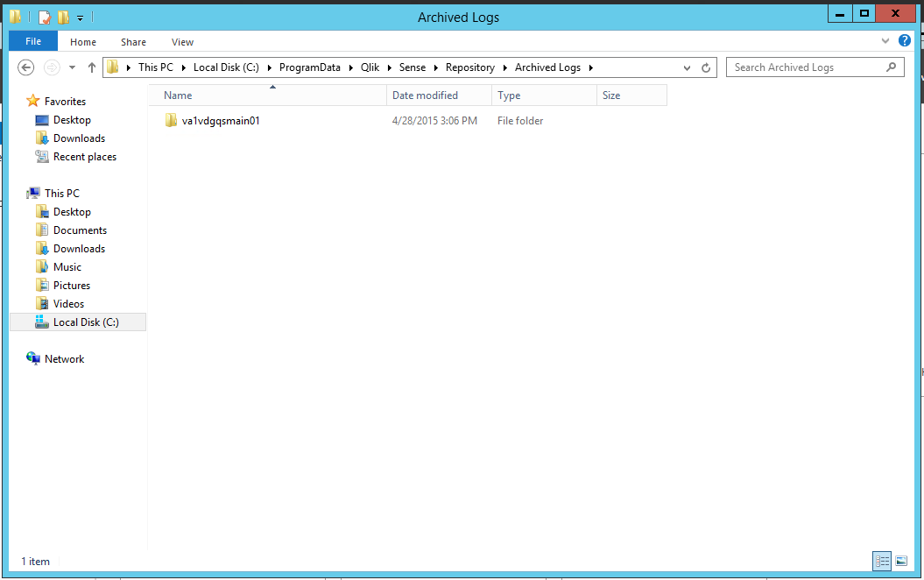Image resolution: width=924 pixels, height=580 pixels.
Task: Select This PC in the breadcrumb
Action: (156, 67)
